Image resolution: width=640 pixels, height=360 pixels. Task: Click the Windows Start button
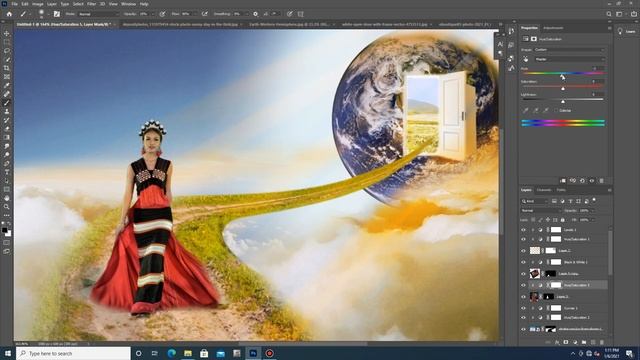[7, 353]
